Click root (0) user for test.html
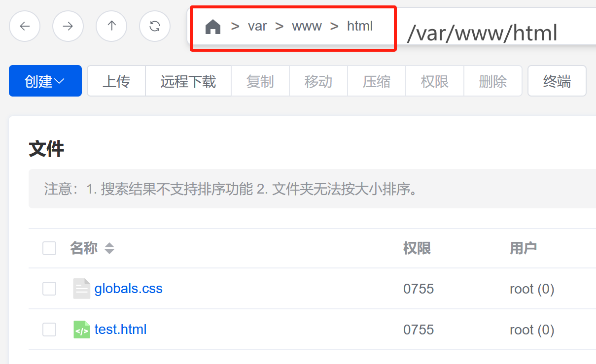 (x=532, y=330)
